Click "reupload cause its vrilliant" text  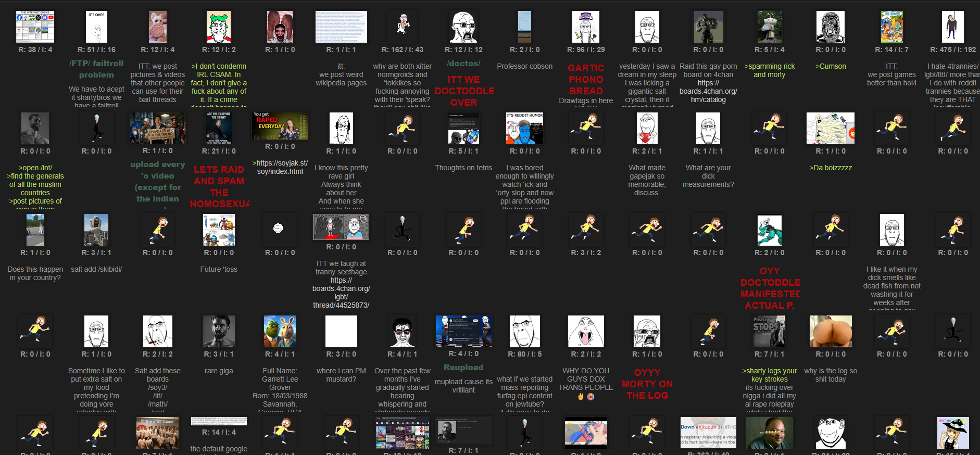[x=463, y=386]
